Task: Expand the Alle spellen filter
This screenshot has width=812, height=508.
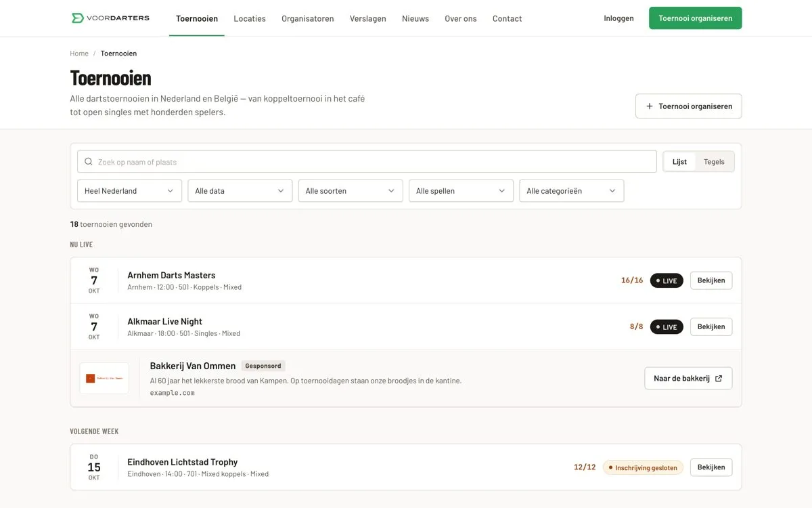Action: pyautogui.click(x=461, y=191)
